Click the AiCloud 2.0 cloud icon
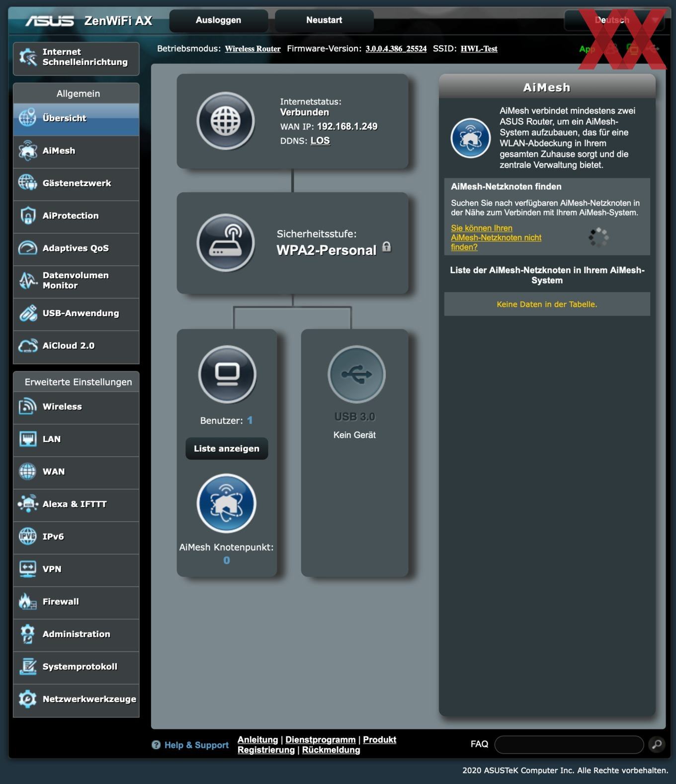This screenshot has width=676, height=784. point(28,346)
